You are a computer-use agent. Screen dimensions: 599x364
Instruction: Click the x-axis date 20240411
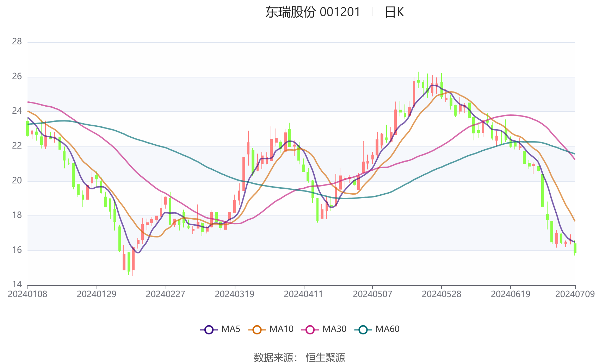point(303,294)
